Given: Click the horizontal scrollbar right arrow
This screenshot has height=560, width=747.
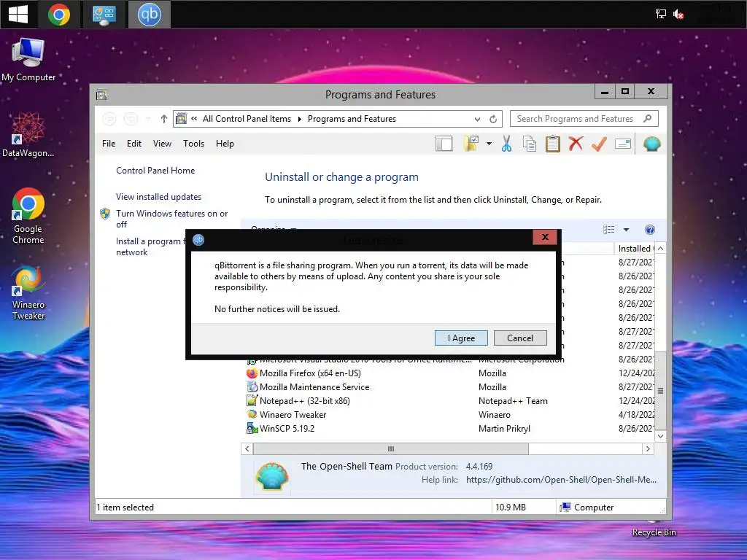Looking at the screenshot, I should [x=648, y=448].
